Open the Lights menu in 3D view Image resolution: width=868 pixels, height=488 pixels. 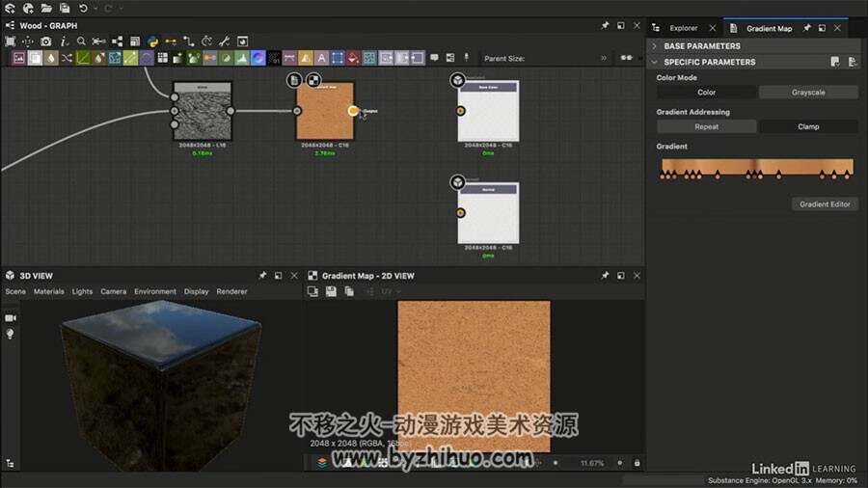click(x=82, y=291)
